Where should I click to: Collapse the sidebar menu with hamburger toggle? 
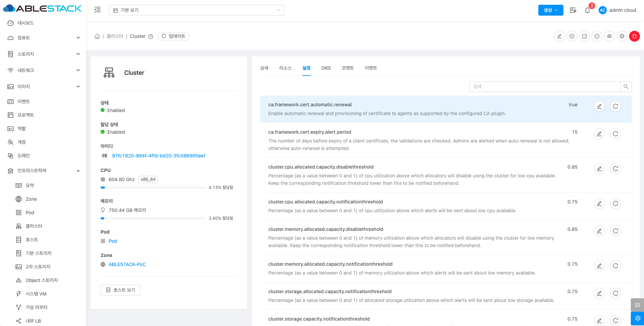98,10
